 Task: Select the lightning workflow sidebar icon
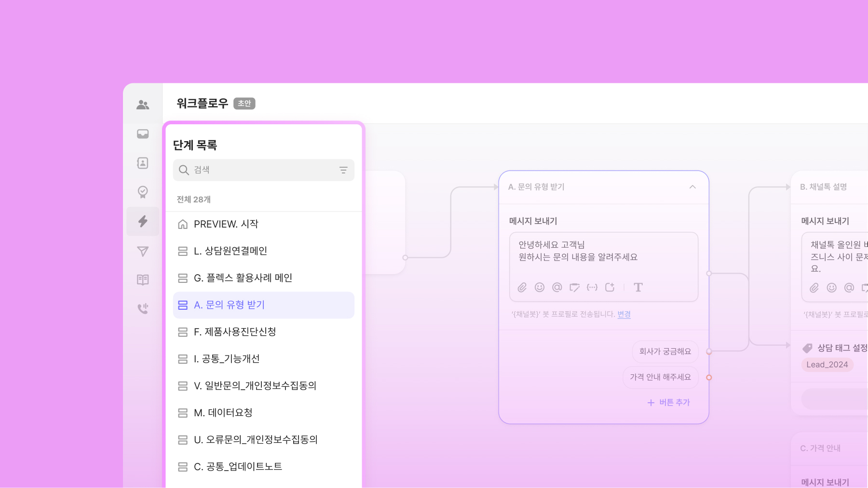[143, 222]
